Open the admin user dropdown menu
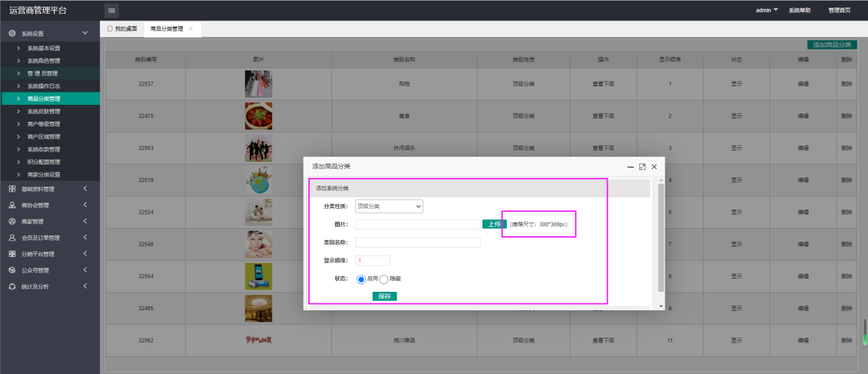868x374 pixels. tap(767, 10)
